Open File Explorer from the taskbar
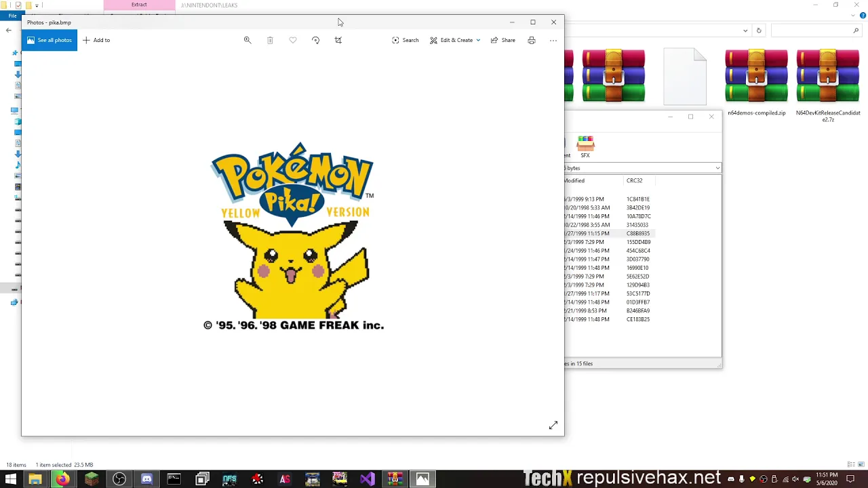Viewport: 868px width, 488px height. 35,479
